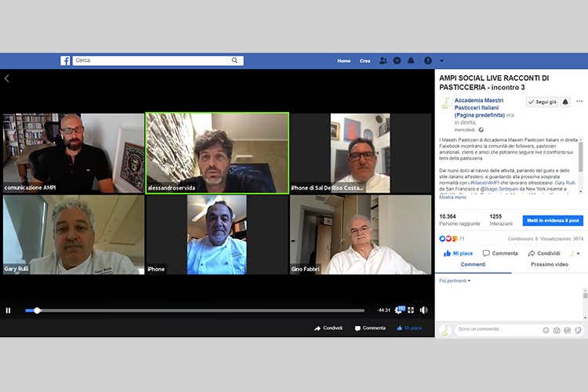Click Metti in evidenza il post
The image size is (588, 392).
[553, 220]
